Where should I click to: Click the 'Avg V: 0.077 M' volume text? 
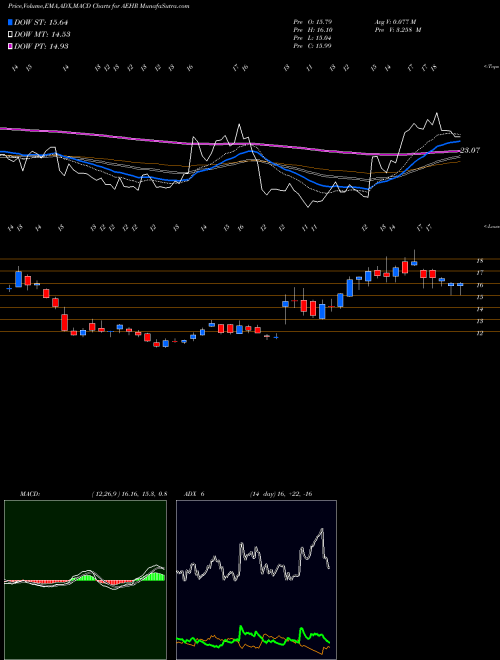395,22
